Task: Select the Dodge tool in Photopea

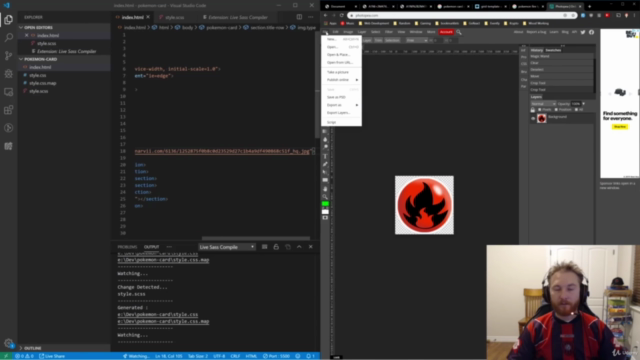Action: 325,147
